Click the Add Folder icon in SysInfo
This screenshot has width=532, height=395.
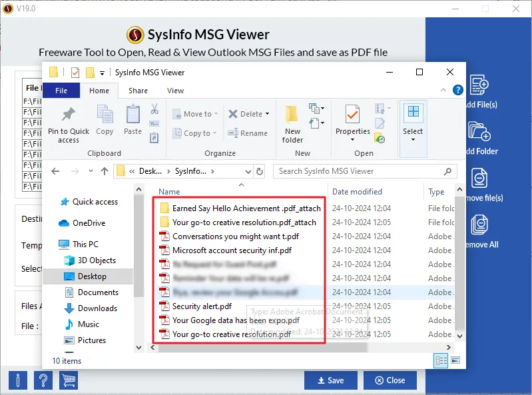pos(479,131)
